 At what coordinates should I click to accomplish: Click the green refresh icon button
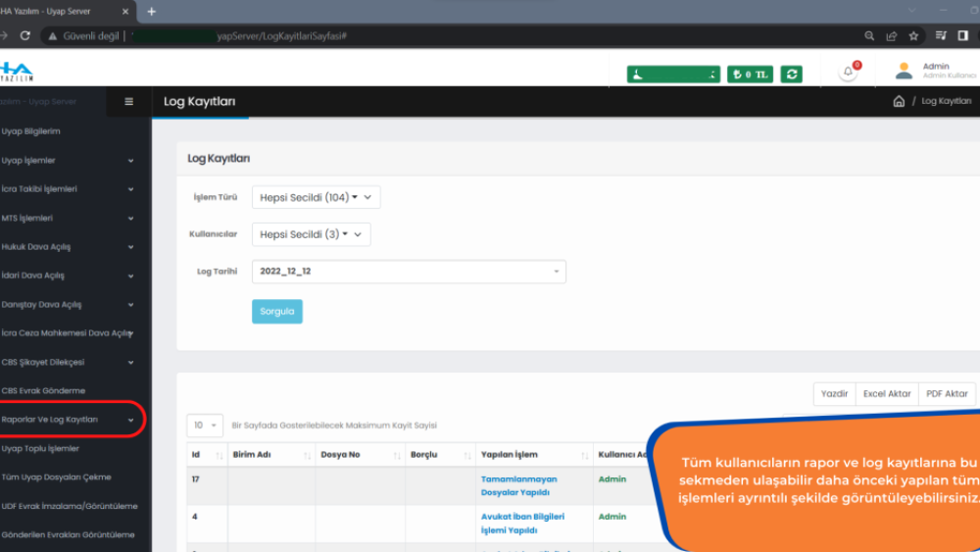792,75
